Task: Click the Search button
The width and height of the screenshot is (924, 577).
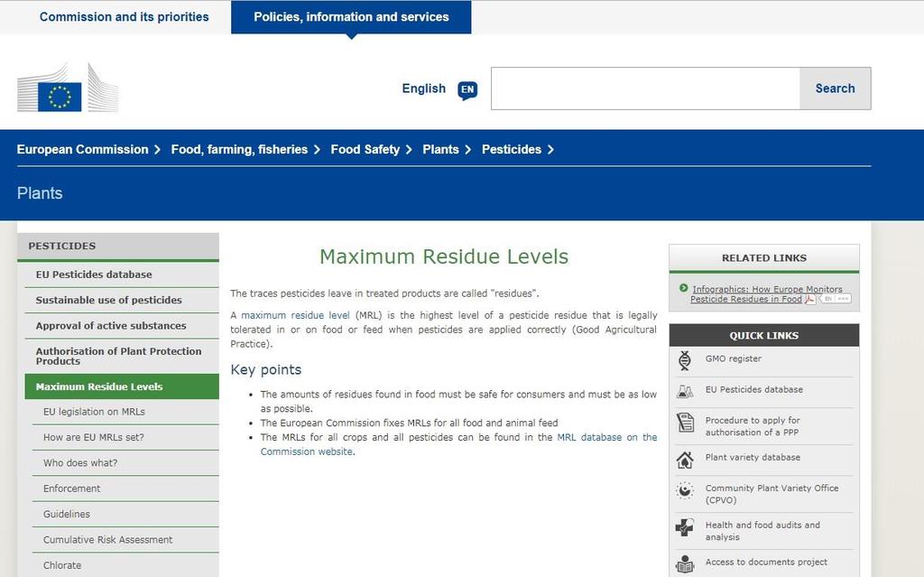Action: click(x=835, y=88)
